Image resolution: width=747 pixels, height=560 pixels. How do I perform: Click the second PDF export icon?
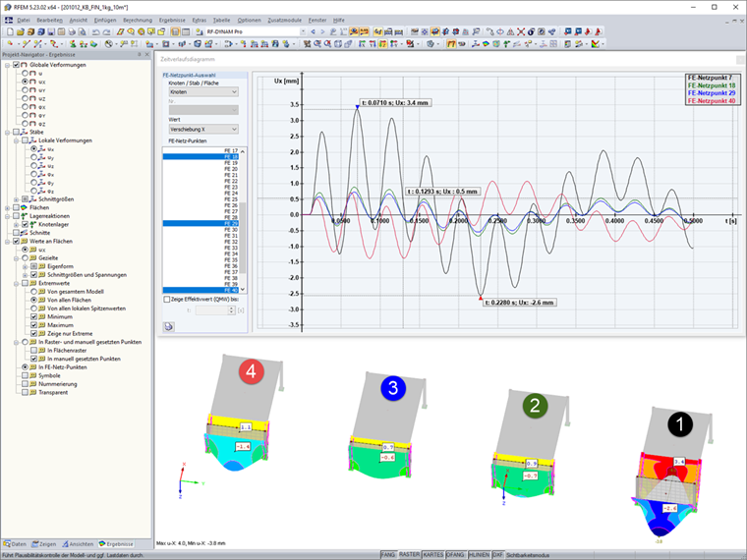[599, 31]
